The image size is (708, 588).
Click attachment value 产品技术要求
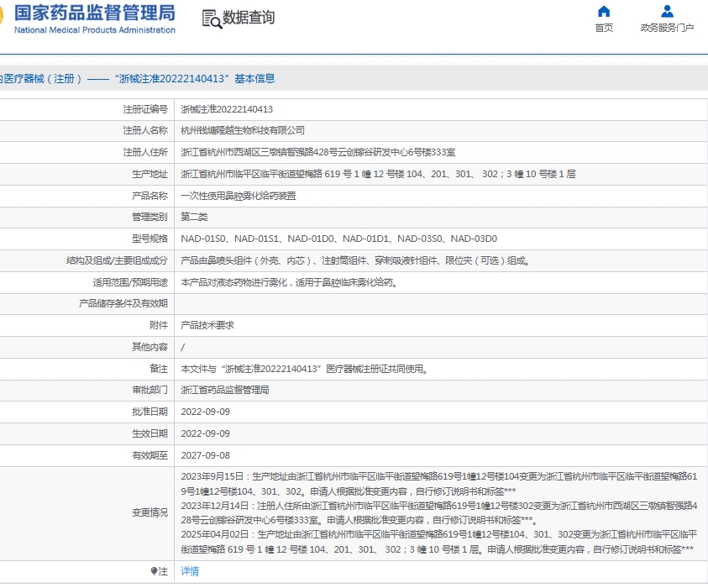click(x=207, y=325)
